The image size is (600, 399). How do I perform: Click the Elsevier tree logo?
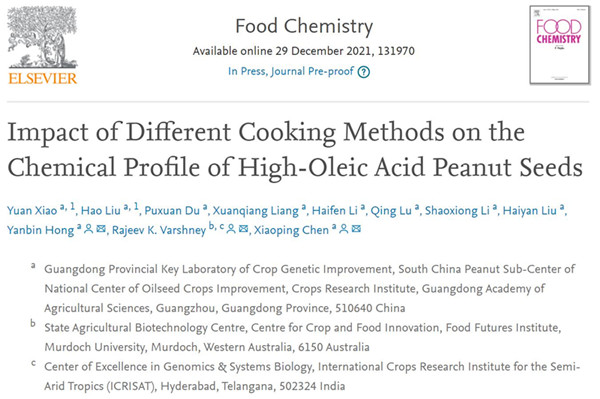(x=42, y=37)
